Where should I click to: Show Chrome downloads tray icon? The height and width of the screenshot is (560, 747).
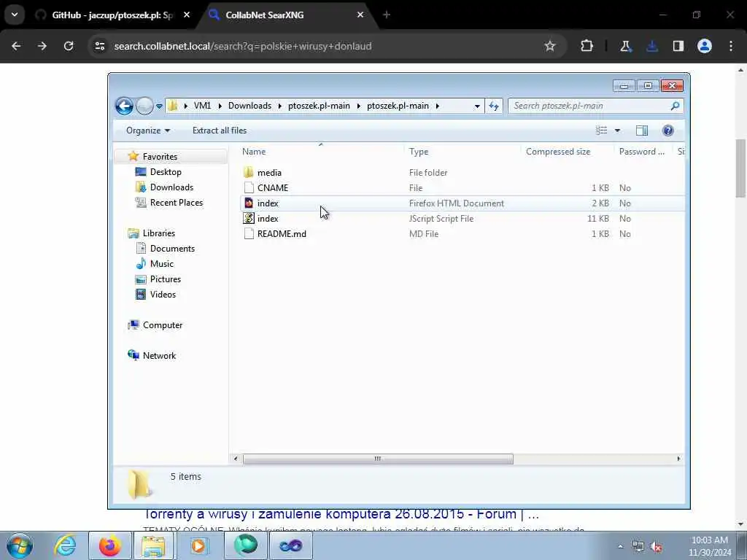click(652, 46)
